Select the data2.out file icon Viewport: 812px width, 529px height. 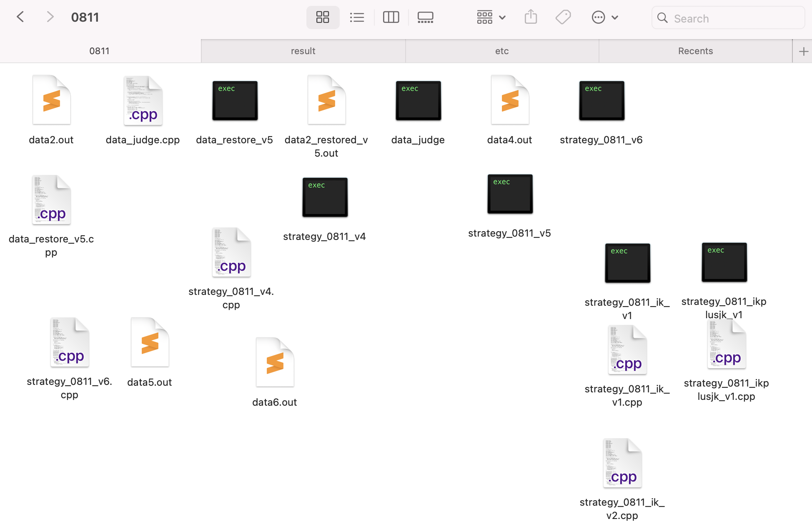(51, 100)
